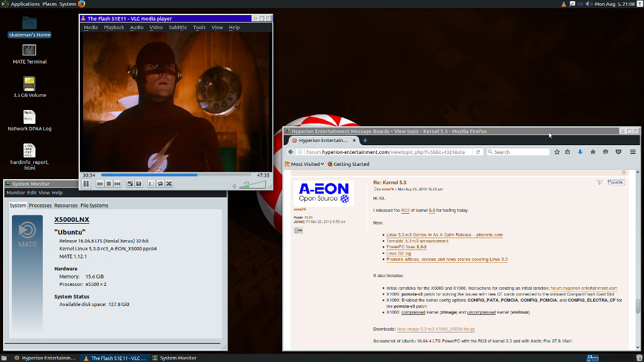644x362 pixels.
Task: Open skateman's Home desktop folder
Action: click(30, 27)
